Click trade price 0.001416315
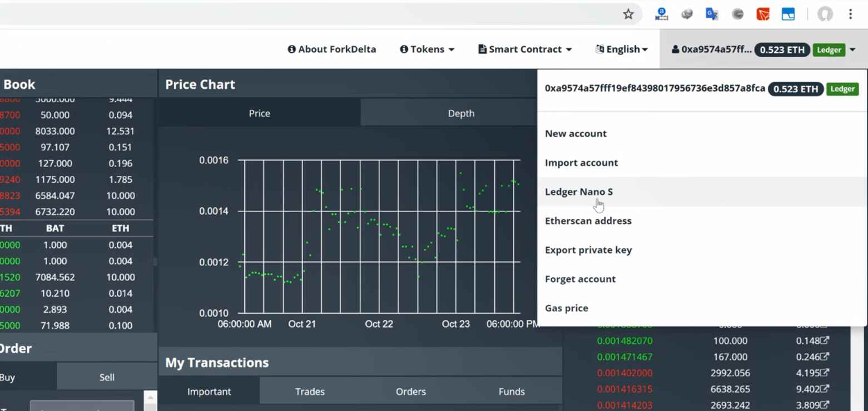The height and width of the screenshot is (411, 868). click(x=624, y=389)
